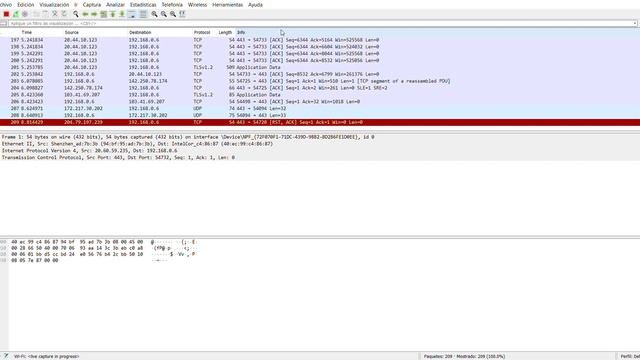Open the Captura menu
Image resolution: width=640 pixels, height=360 pixels.
tap(91, 5)
